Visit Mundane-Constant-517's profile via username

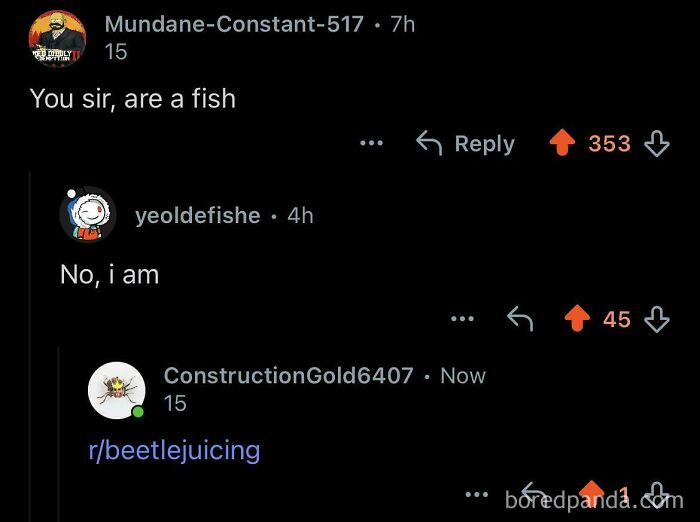click(234, 24)
